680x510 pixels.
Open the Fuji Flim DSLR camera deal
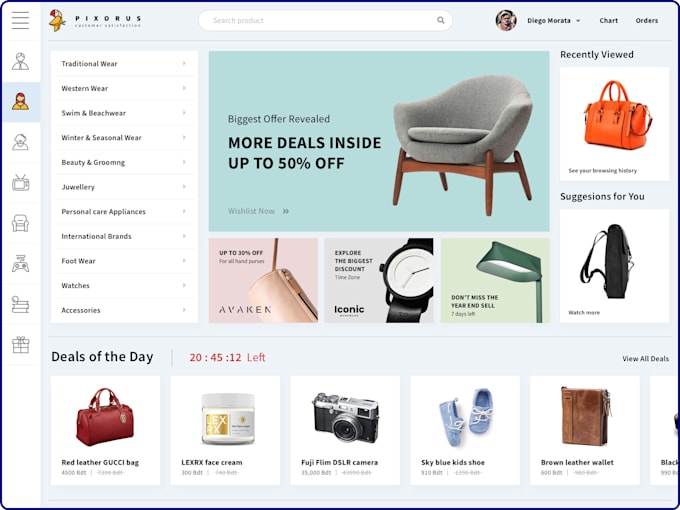click(345, 430)
